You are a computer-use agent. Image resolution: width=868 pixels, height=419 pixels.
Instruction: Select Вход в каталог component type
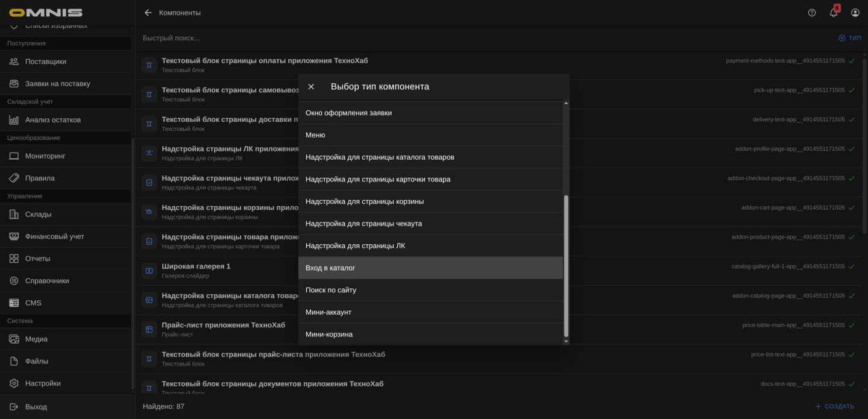point(430,268)
